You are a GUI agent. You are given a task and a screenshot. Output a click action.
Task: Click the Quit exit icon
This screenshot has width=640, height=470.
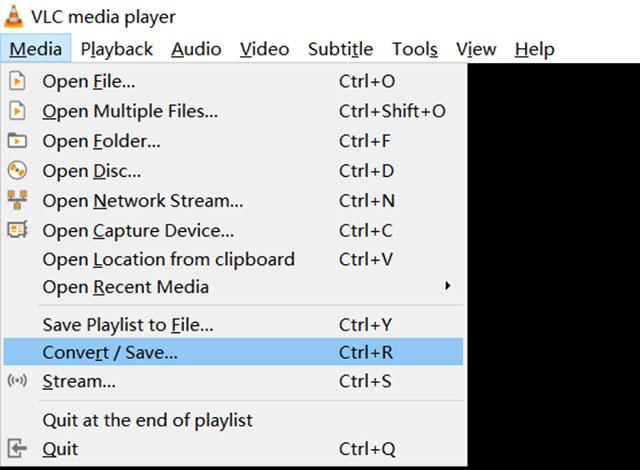point(17,449)
